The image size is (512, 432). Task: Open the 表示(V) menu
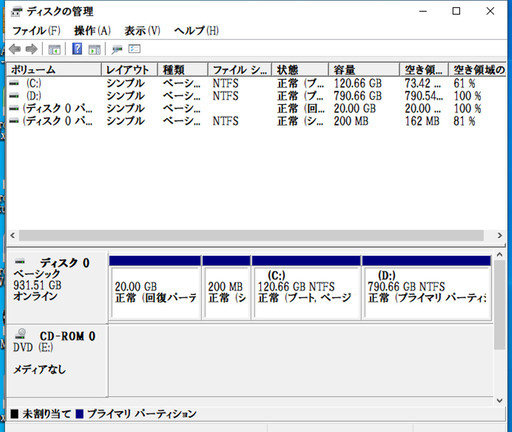(x=142, y=31)
